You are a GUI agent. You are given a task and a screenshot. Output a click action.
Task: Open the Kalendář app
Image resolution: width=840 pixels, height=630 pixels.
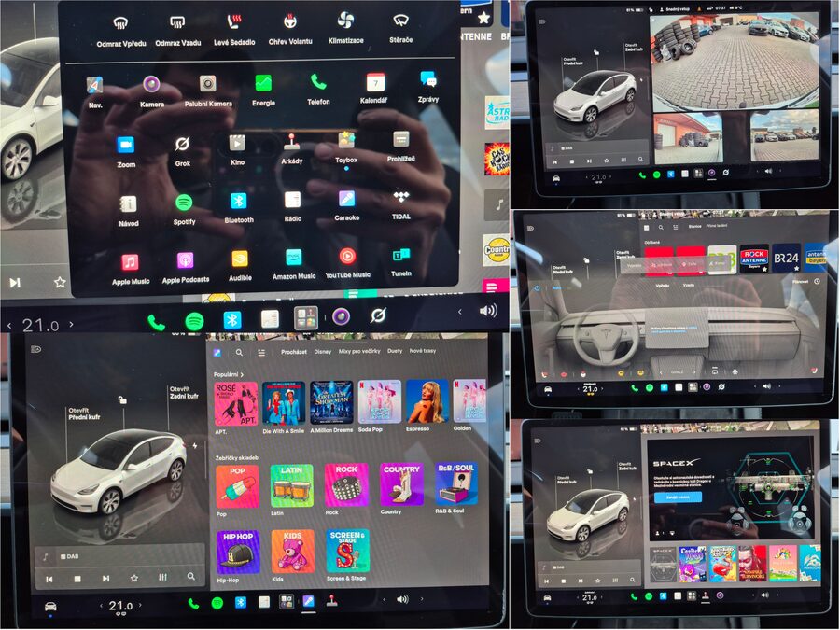(x=375, y=82)
